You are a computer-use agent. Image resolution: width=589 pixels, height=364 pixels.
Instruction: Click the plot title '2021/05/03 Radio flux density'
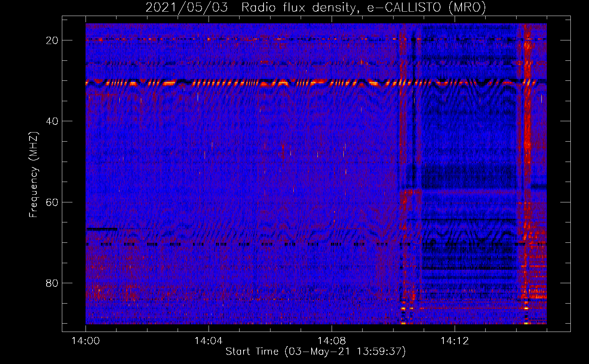(316, 8)
